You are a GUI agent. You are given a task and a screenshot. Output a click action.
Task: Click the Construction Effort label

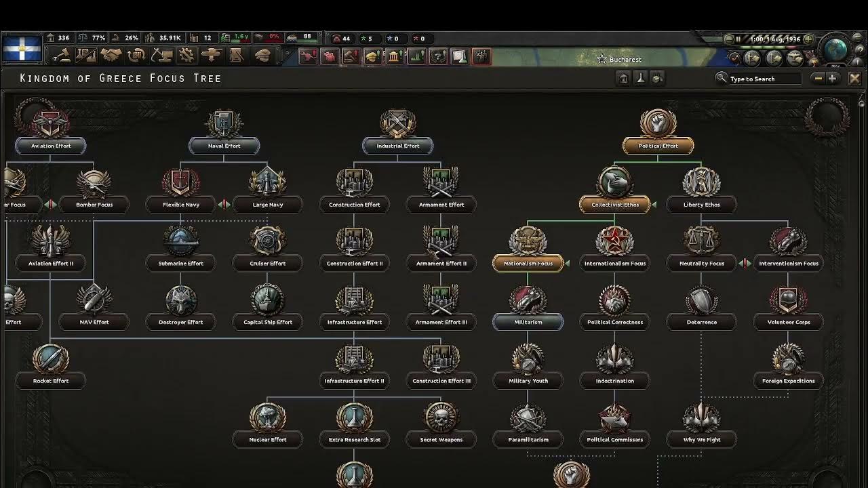pos(354,205)
